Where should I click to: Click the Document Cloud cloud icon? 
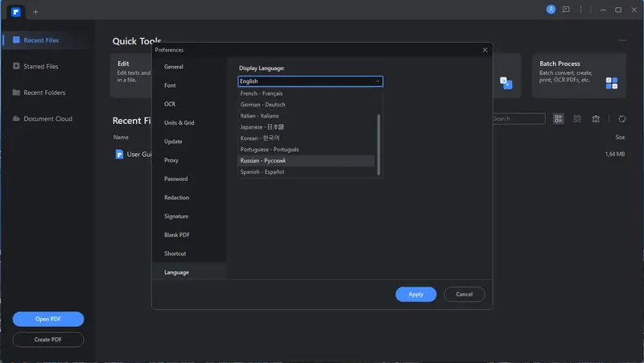pos(16,118)
